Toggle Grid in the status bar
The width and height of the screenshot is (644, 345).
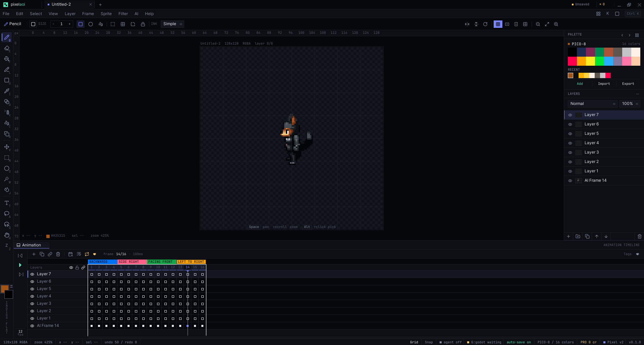click(x=414, y=342)
